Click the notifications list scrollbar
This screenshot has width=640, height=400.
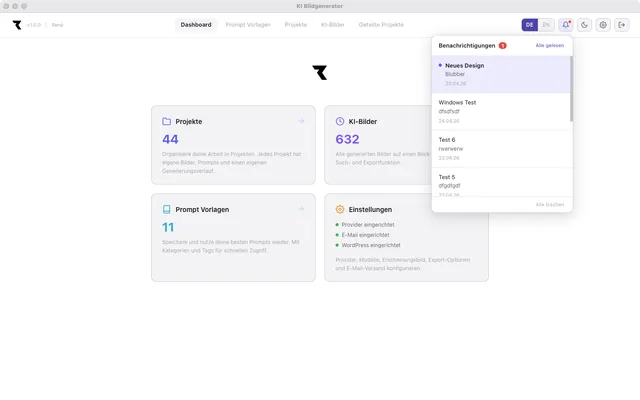click(x=571, y=89)
